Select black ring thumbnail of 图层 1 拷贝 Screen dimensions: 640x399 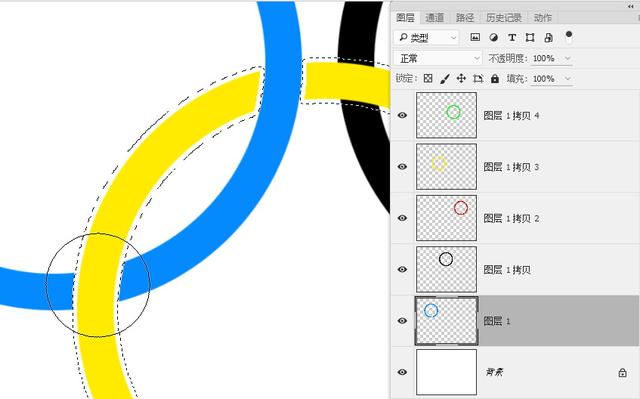(447, 269)
